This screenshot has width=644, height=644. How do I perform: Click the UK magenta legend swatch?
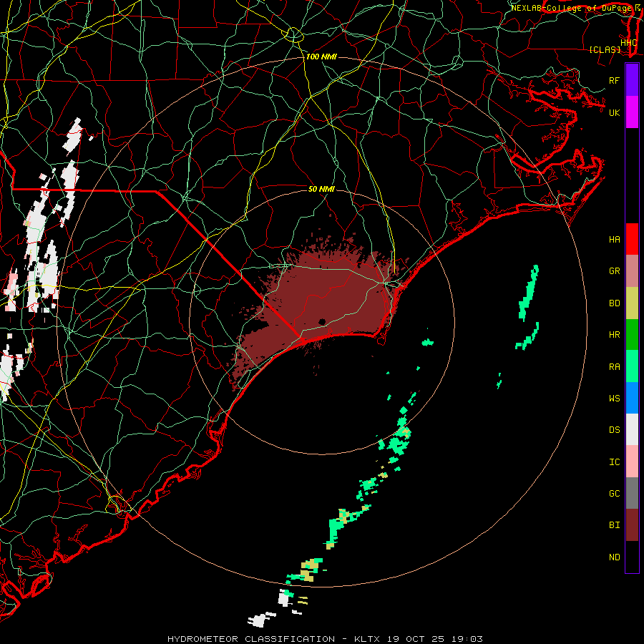632,112
